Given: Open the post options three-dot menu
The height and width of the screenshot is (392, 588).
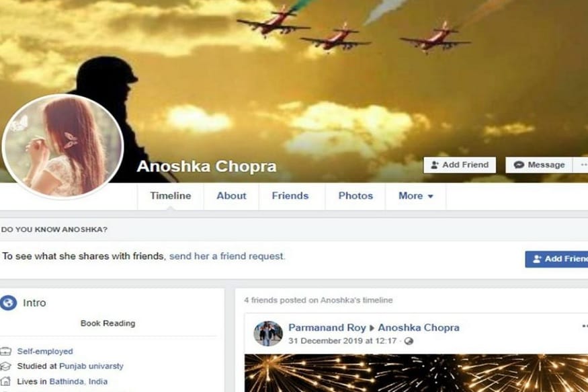Looking at the screenshot, I should coord(585,327).
